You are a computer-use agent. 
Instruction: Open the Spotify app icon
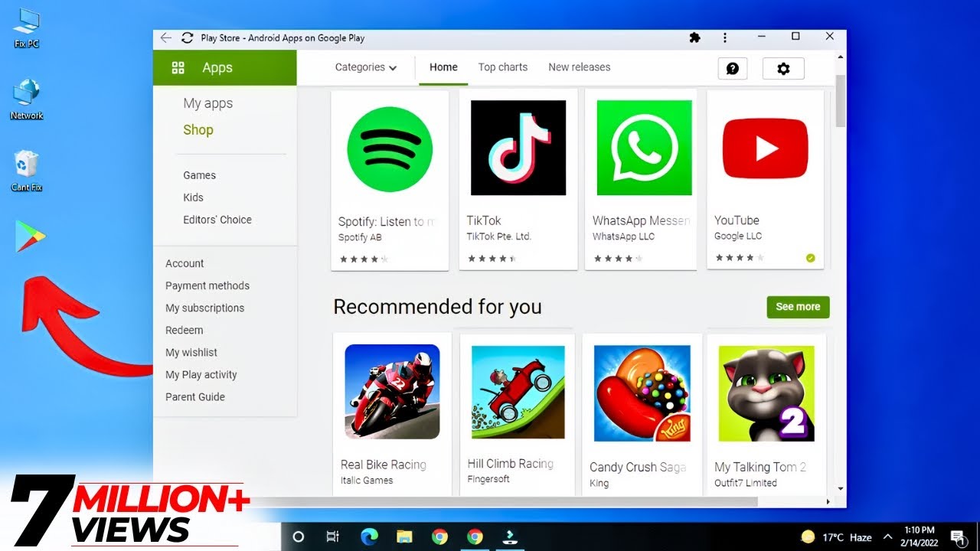390,148
